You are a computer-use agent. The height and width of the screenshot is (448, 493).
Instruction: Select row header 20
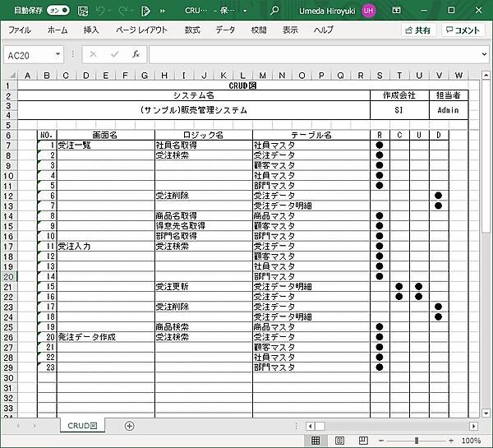click(8, 276)
